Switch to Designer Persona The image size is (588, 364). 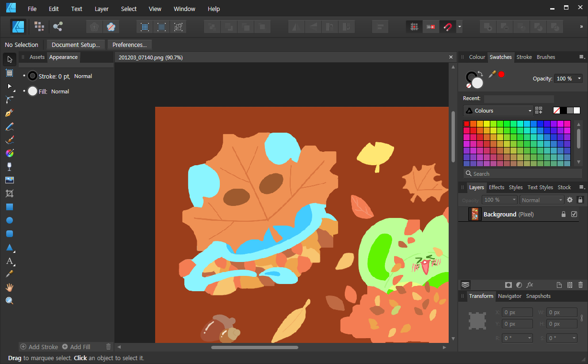19,26
